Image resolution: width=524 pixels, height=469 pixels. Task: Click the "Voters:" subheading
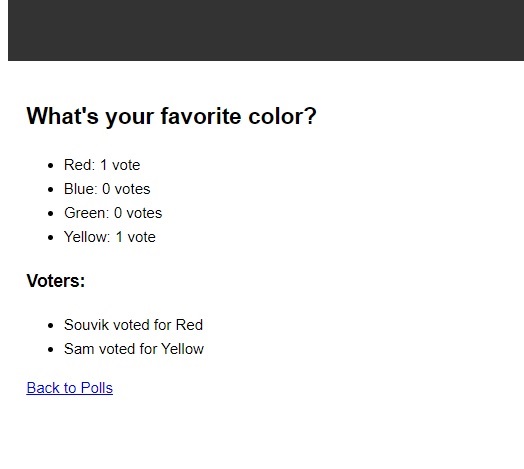(x=56, y=280)
